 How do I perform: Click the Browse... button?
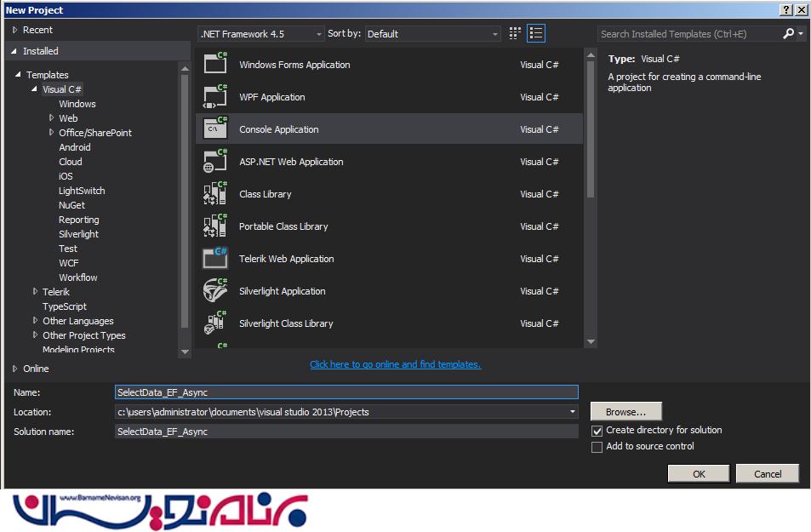tap(626, 412)
